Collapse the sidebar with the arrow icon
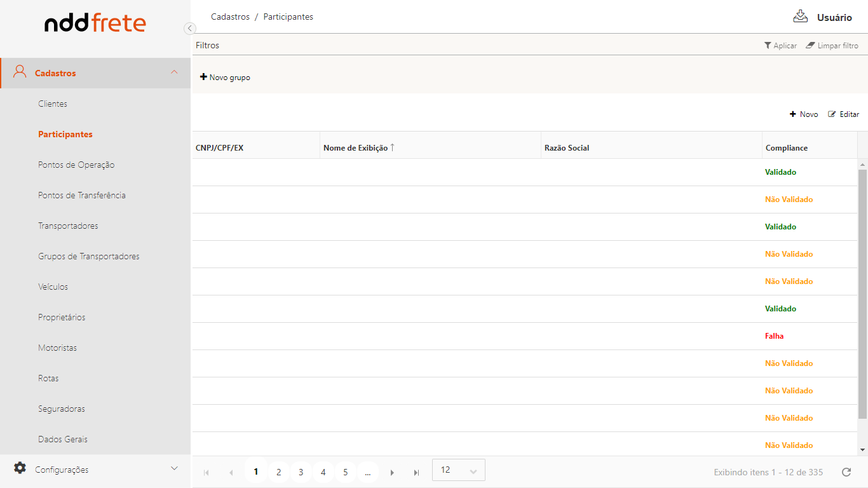Image resolution: width=868 pixels, height=488 pixels. [x=189, y=29]
